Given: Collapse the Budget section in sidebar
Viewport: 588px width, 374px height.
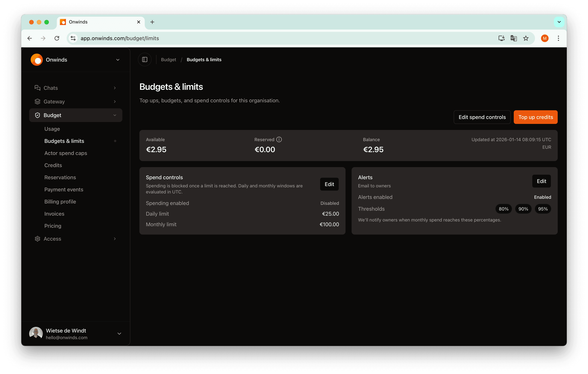Looking at the screenshot, I should click(x=115, y=115).
